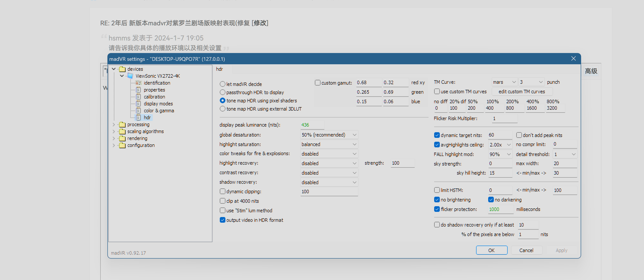This screenshot has width=644, height=280.
Task: Enable the custom gamut checkbox
Action: coord(317,83)
